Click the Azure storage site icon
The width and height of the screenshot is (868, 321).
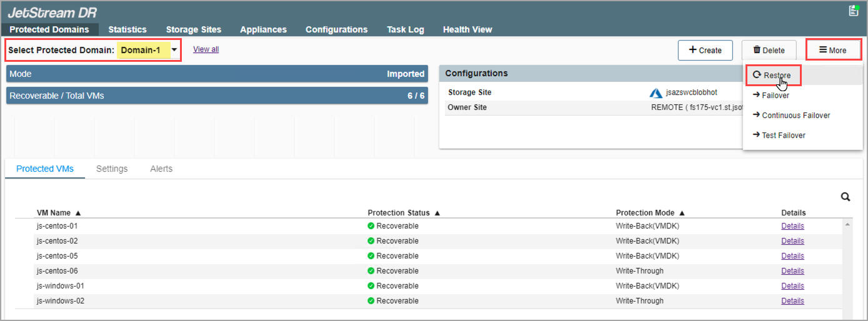click(x=656, y=93)
